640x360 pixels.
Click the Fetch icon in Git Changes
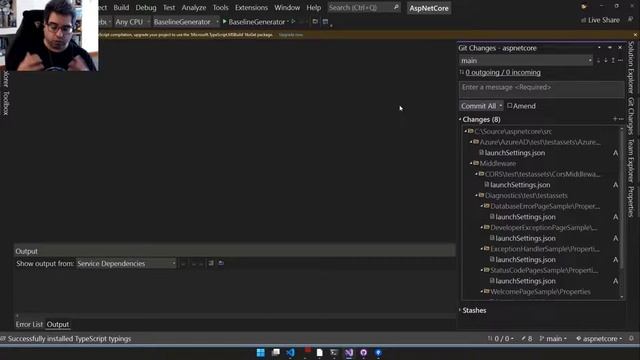point(598,60)
